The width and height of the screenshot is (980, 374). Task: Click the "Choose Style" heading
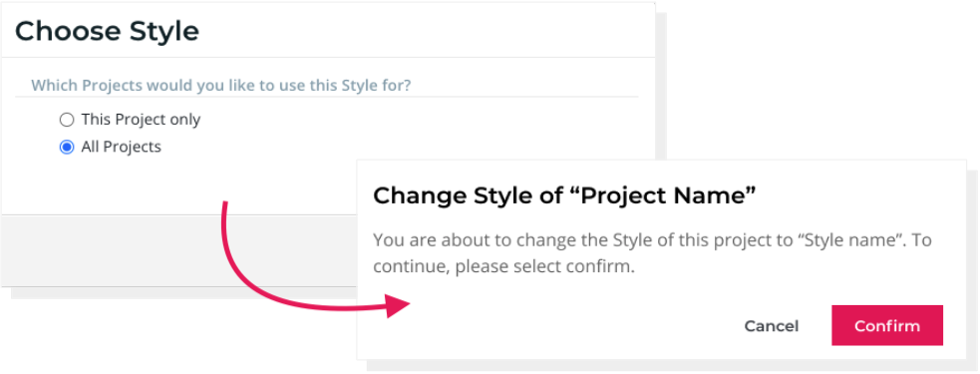pyautogui.click(x=107, y=31)
